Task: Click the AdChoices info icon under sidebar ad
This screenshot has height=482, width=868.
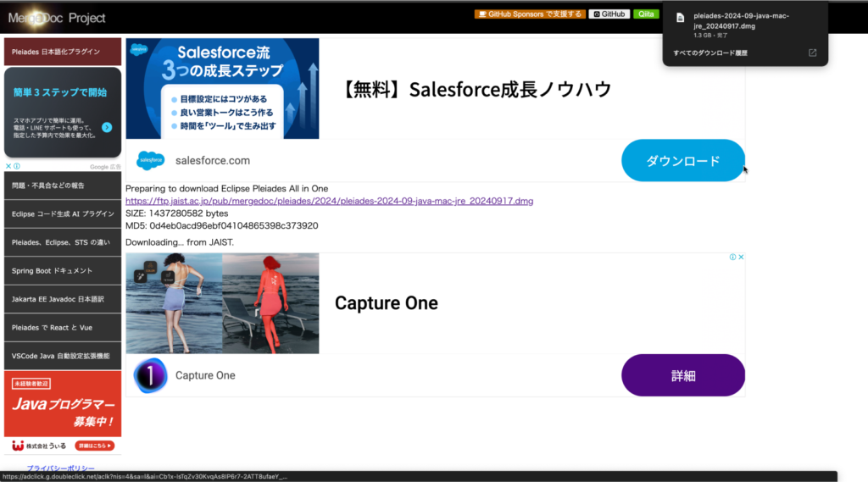Action: (17, 167)
